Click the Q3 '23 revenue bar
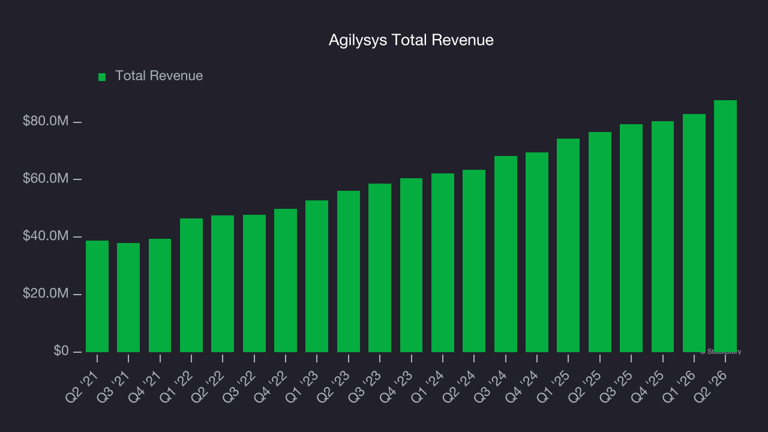The width and height of the screenshot is (768, 432). pos(380,268)
